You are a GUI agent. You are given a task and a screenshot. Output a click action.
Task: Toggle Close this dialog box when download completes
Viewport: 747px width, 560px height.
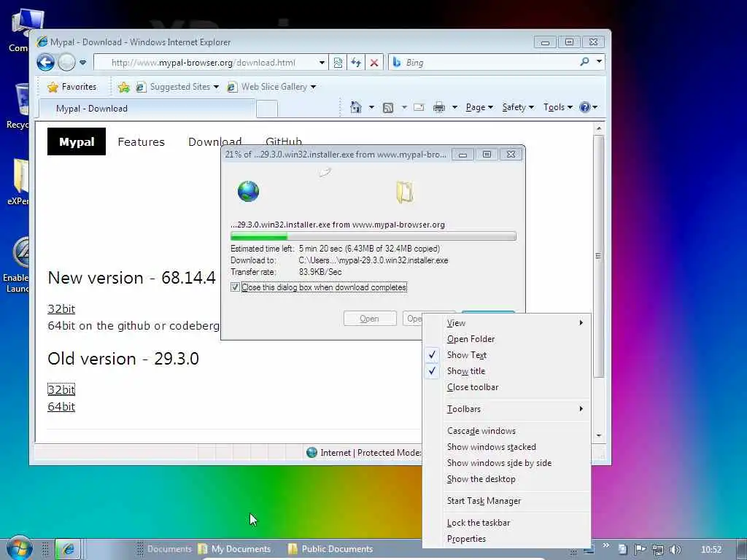(235, 287)
